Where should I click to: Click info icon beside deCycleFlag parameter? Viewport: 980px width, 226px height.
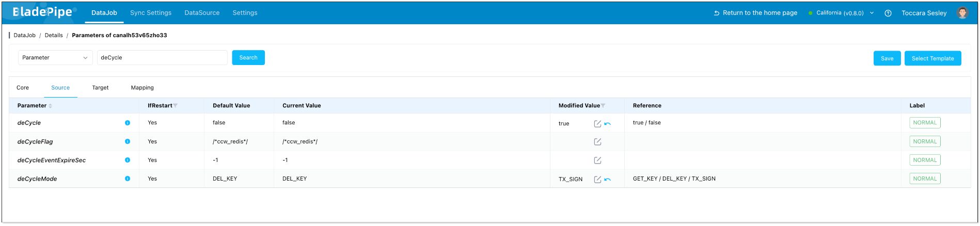pos(128,141)
